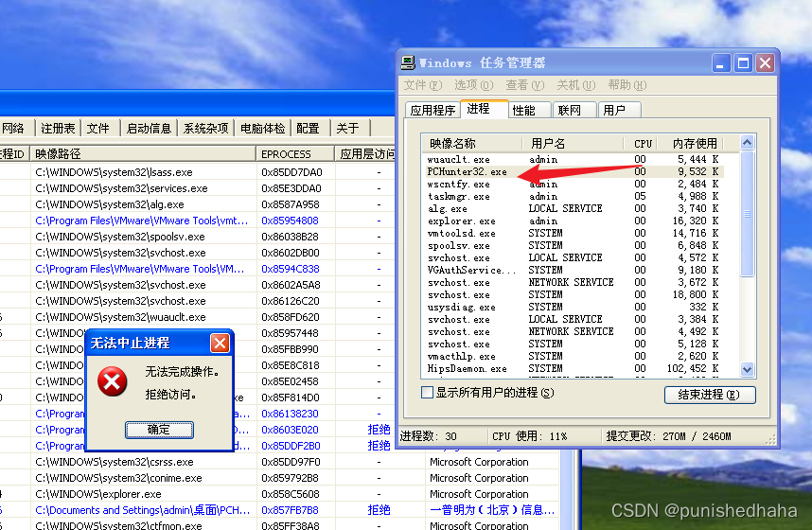Viewport: 812px width, 530px height.
Task: Open 系统杂项 tab in PCHunter
Action: point(205,128)
